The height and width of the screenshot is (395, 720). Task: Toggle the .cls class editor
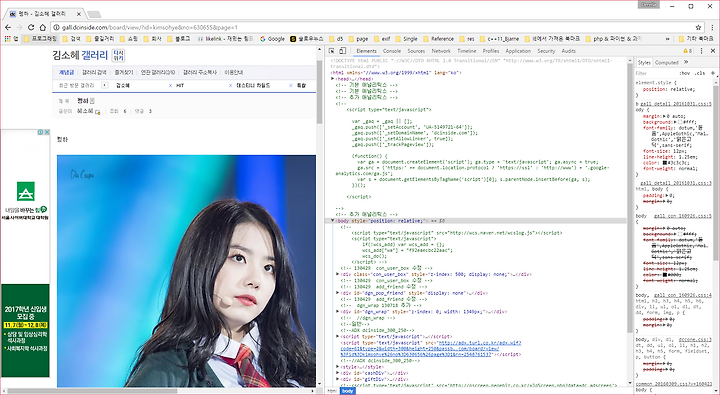[700, 73]
